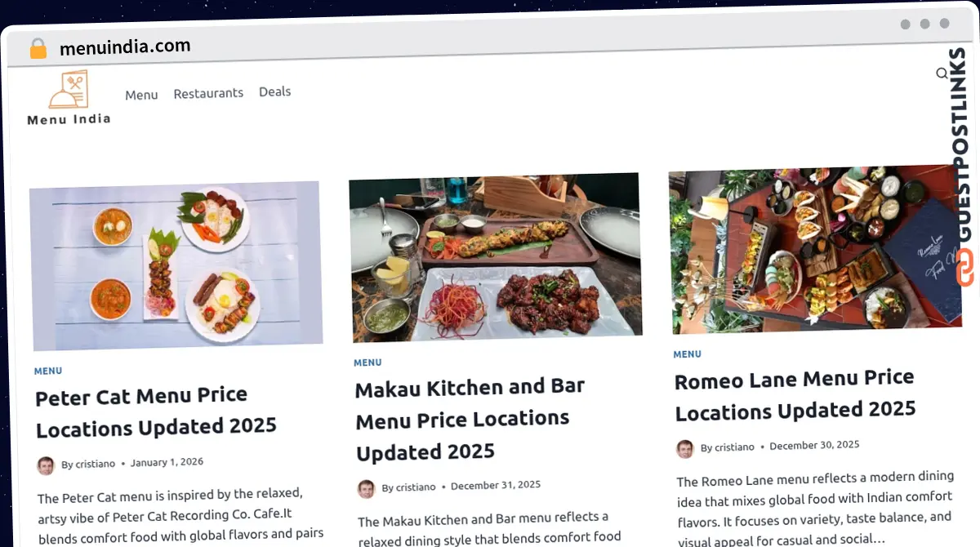The width and height of the screenshot is (980, 547).
Task: Open the Menu navigation item
Action: click(141, 95)
